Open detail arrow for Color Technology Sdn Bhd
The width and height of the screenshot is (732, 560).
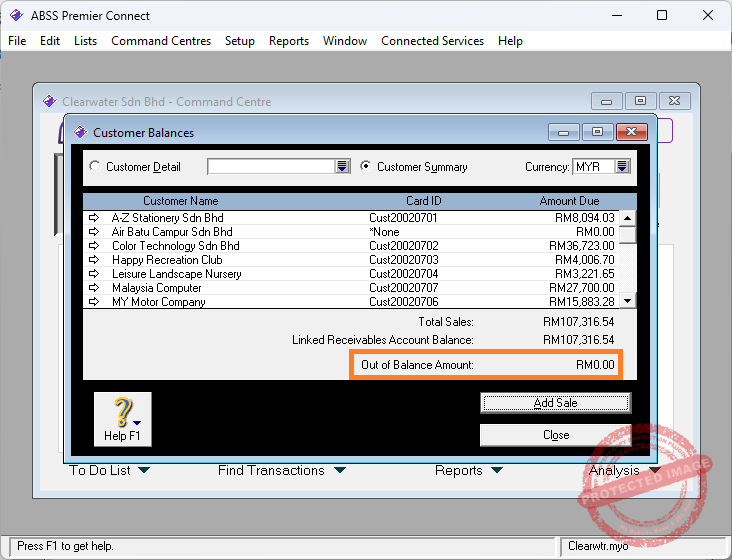(94, 245)
